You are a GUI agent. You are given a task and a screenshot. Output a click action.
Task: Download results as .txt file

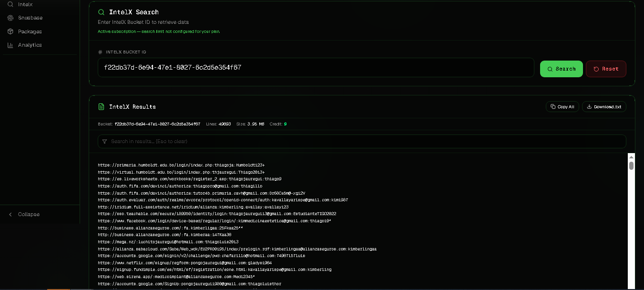(604, 106)
